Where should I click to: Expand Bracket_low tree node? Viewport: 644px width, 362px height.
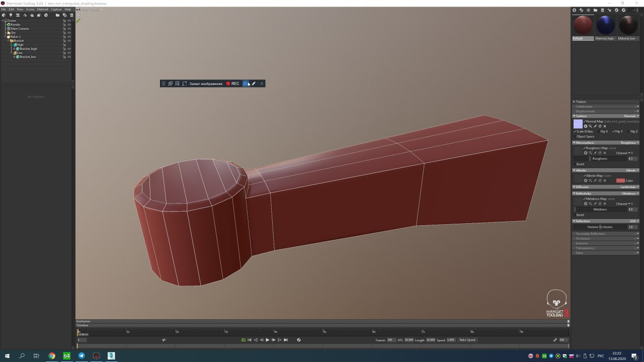(14, 57)
